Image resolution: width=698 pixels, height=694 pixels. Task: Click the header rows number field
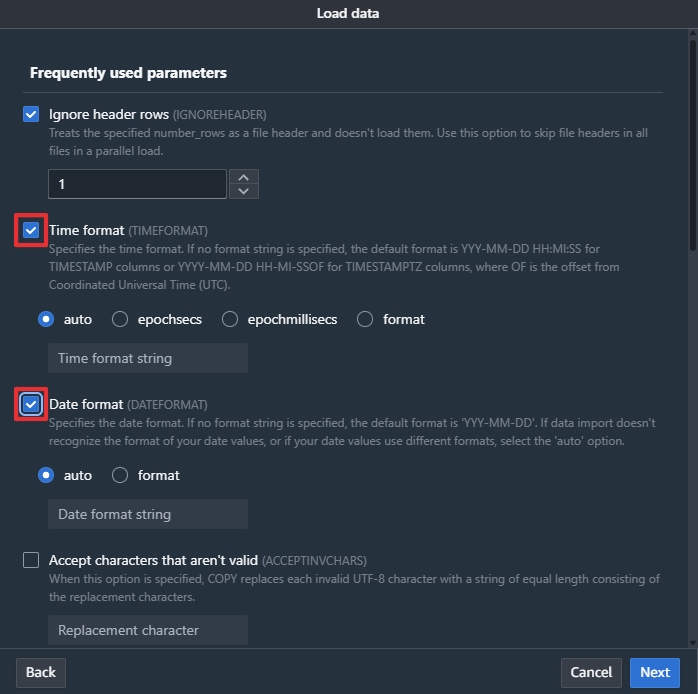click(137, 184)
